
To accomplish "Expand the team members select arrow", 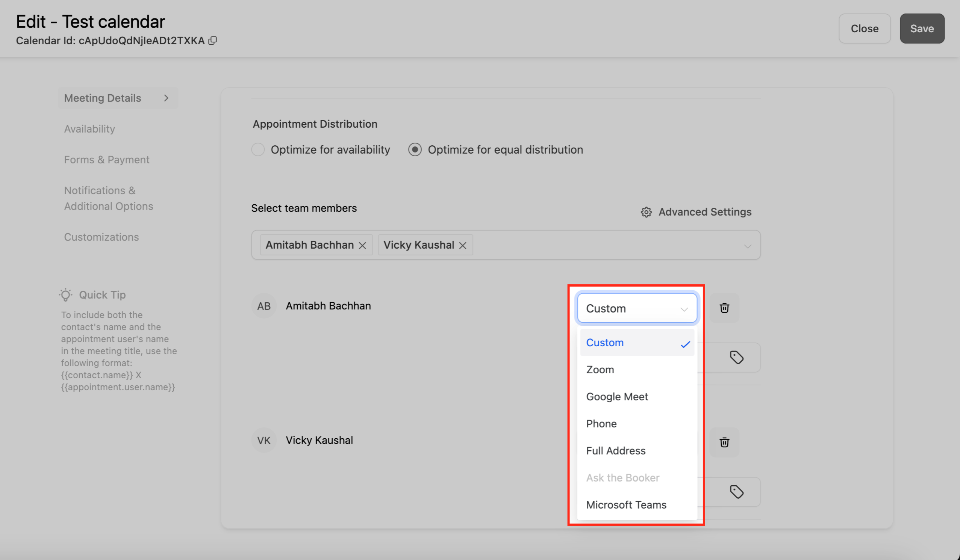I will coord(747,246).
